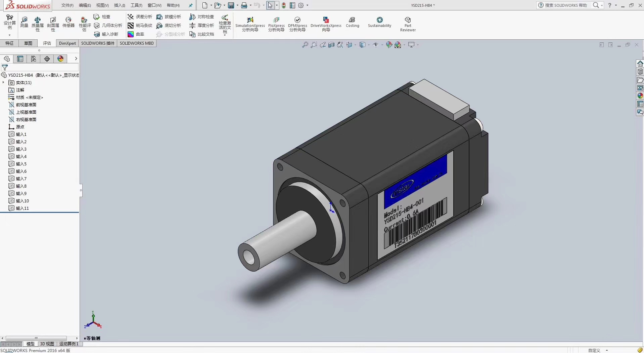
Task: Open the Options gear dropdown arrow
Action: point(307,5)
